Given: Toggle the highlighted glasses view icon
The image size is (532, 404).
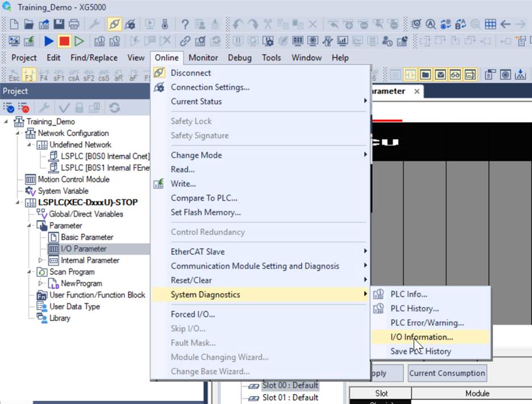Looking at the screenshot, I should [455, 75].
